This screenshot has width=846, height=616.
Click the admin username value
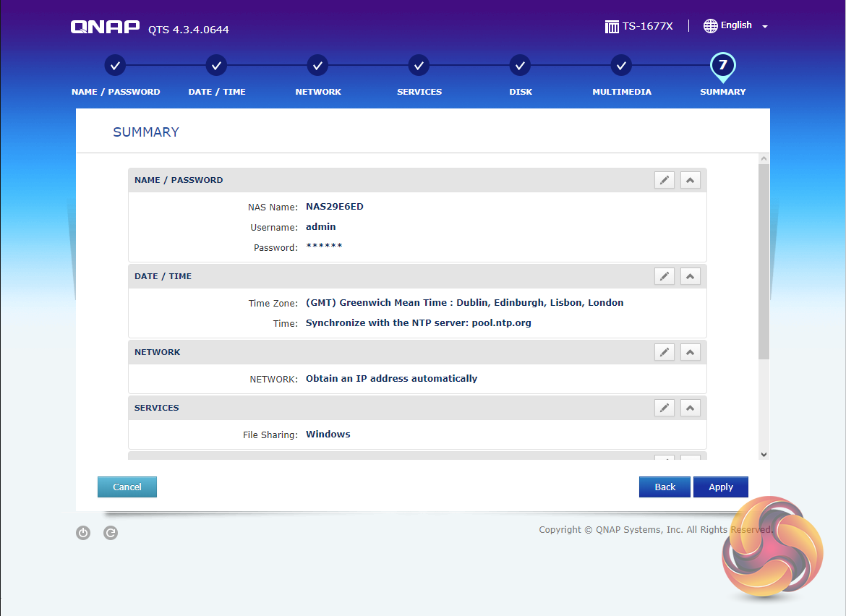coord(320,226)
